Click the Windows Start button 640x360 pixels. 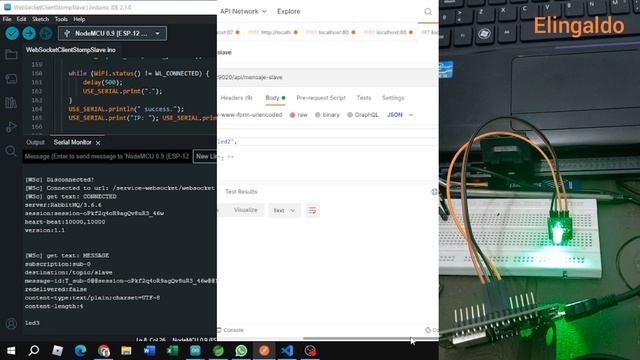(x=11, y=351)
